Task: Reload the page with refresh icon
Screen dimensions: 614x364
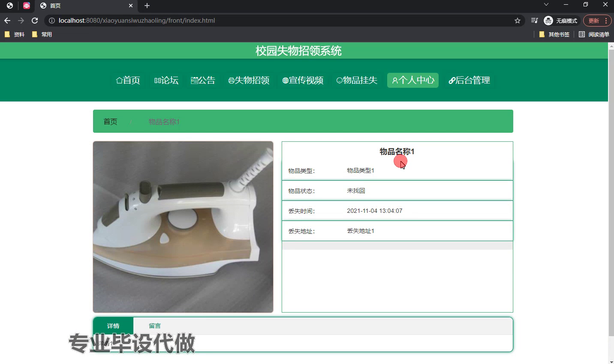Action: click(x=35, y=21)
